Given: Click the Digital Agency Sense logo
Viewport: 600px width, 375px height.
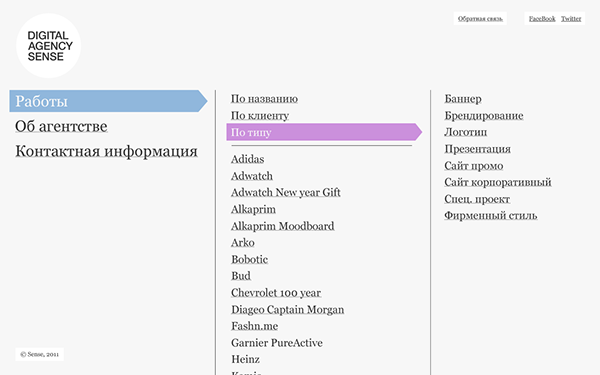Looking at the screenshot, I should coord(49,46).
